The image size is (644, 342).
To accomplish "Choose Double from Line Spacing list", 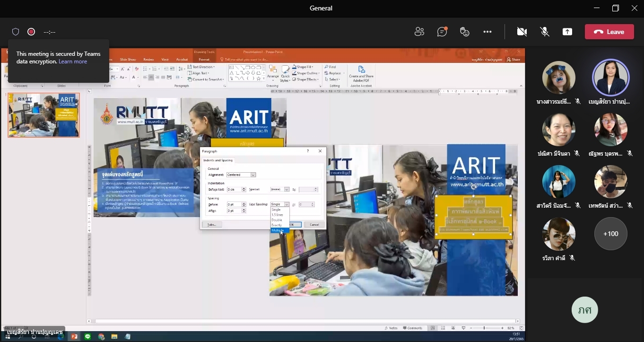I will point(280,220).
